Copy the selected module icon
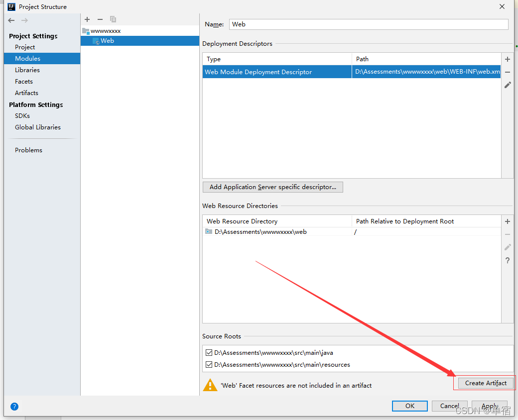This screenshot has height=420, width=518. pyautogui.click(x=113, y=19)
